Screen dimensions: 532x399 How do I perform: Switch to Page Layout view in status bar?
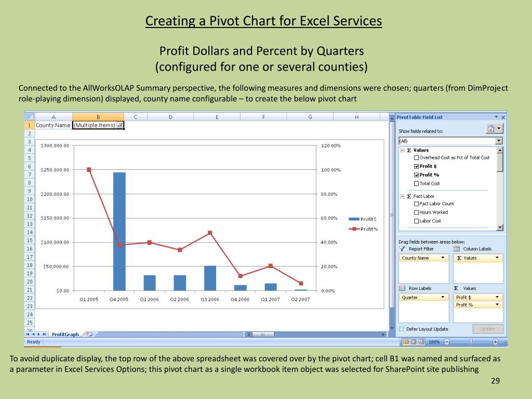coord(414,342)
